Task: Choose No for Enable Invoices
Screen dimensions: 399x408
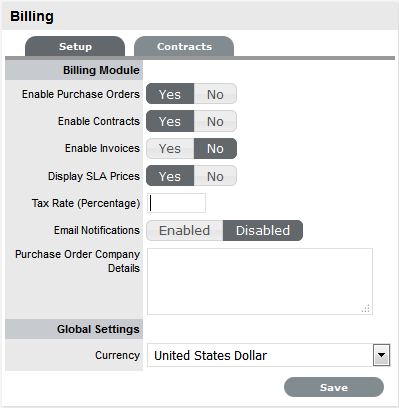Action: click(215, 149)
